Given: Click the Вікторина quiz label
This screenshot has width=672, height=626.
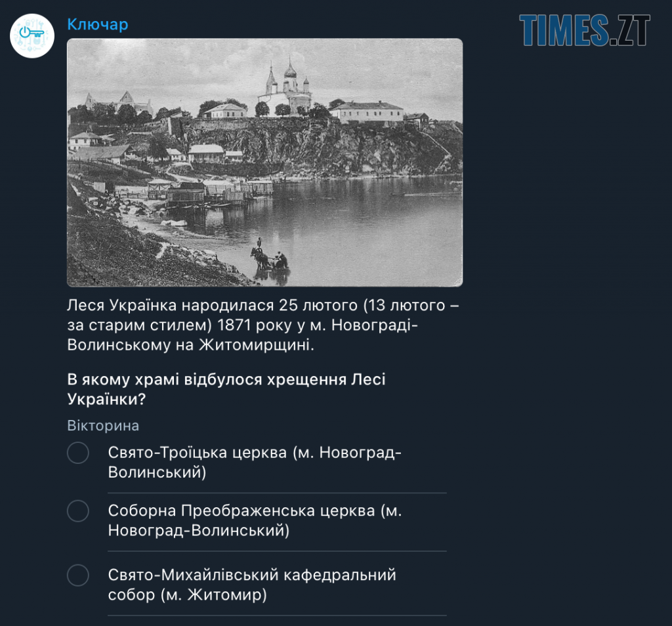Looking at the screenshot, I should [x=103, y=426].
